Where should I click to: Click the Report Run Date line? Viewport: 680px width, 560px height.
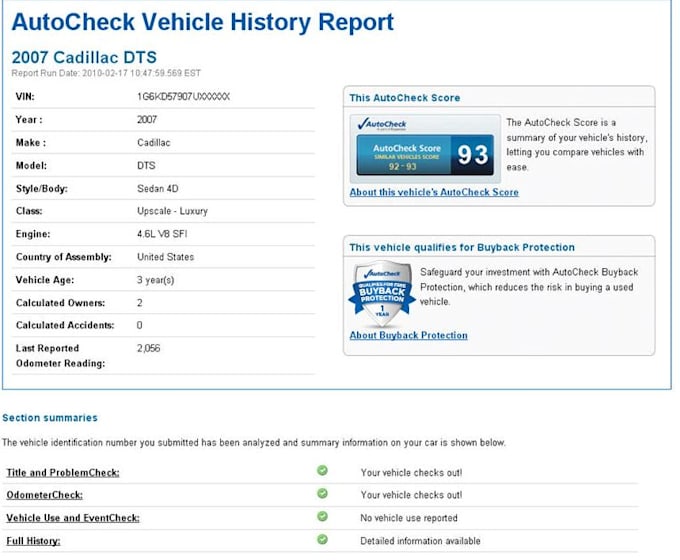point(106,73)
